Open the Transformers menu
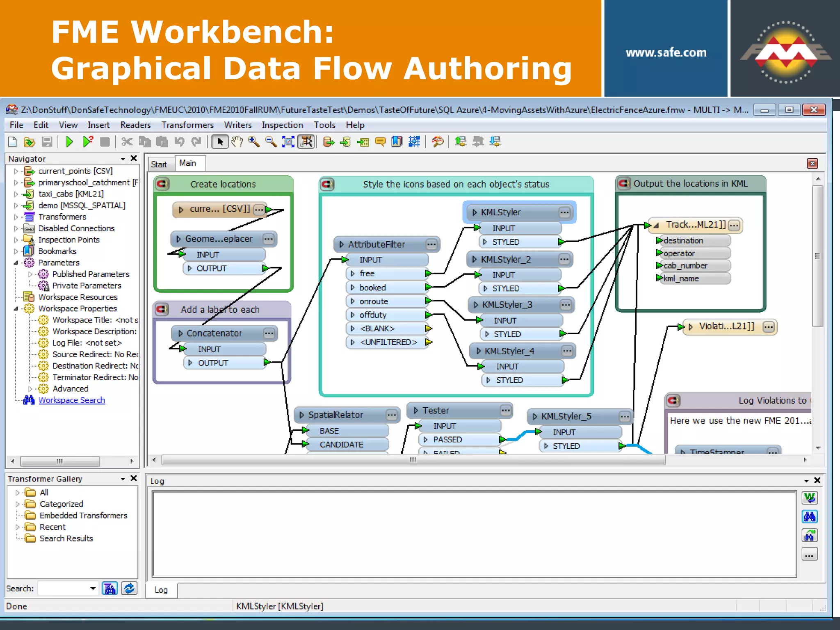840x630 pixels. (187, 125)
